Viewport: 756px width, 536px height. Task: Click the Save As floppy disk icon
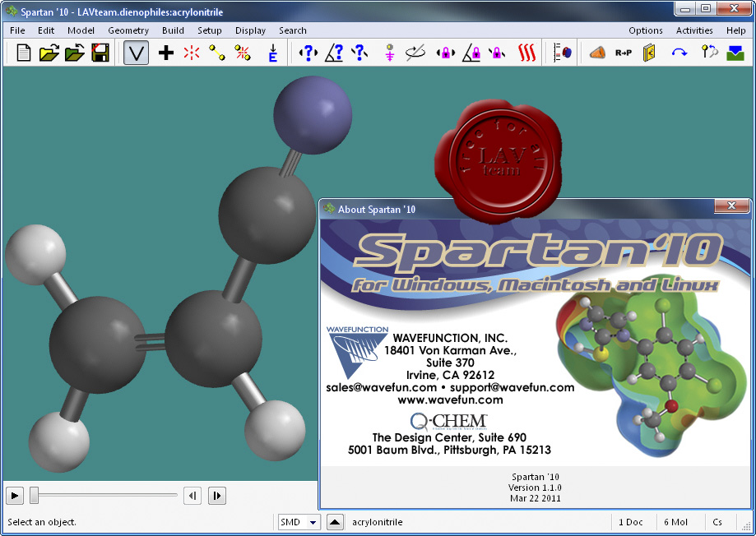(100, 53)
